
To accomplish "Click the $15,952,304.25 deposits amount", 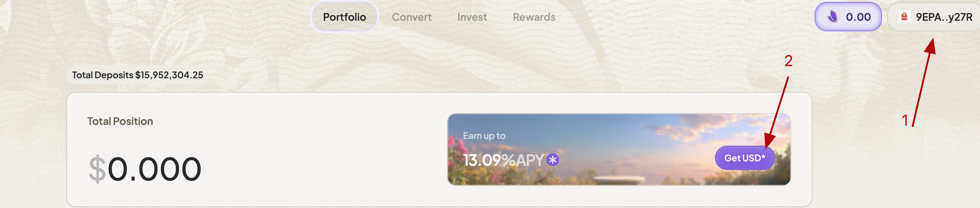I will (169, 75).
